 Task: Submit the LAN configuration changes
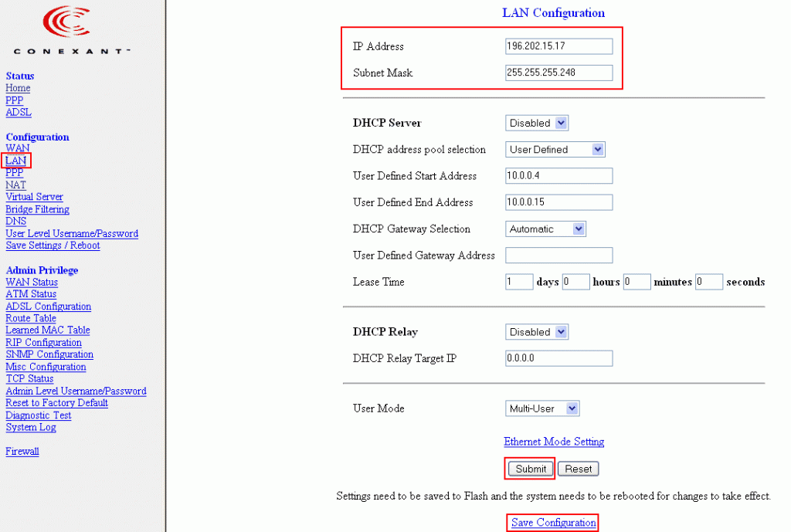click(529, 469)
